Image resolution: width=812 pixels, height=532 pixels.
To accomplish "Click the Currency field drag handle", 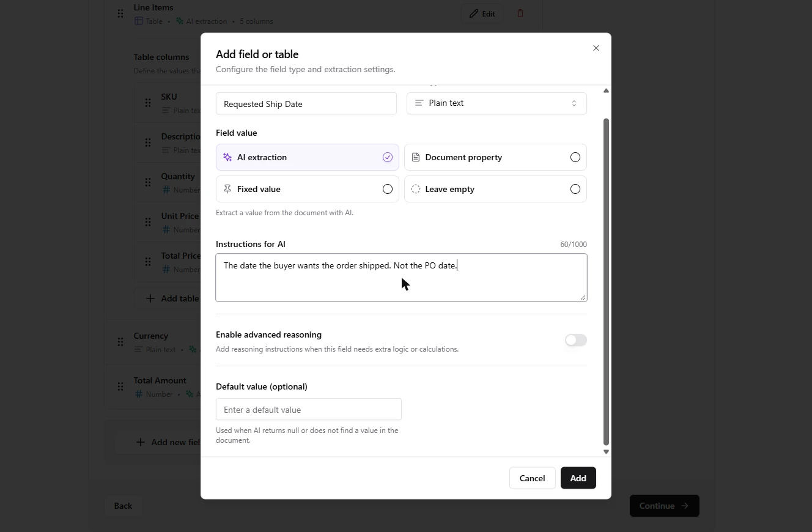I will pos(120,342).
